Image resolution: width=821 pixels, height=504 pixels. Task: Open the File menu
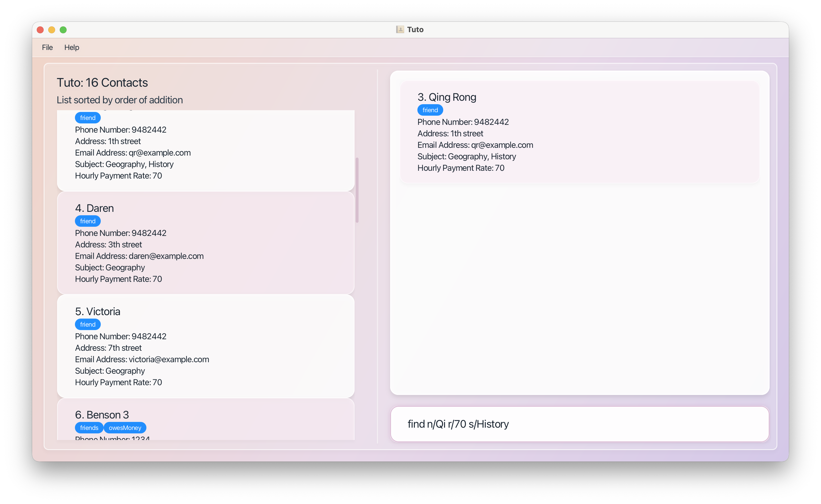[47, 47]
